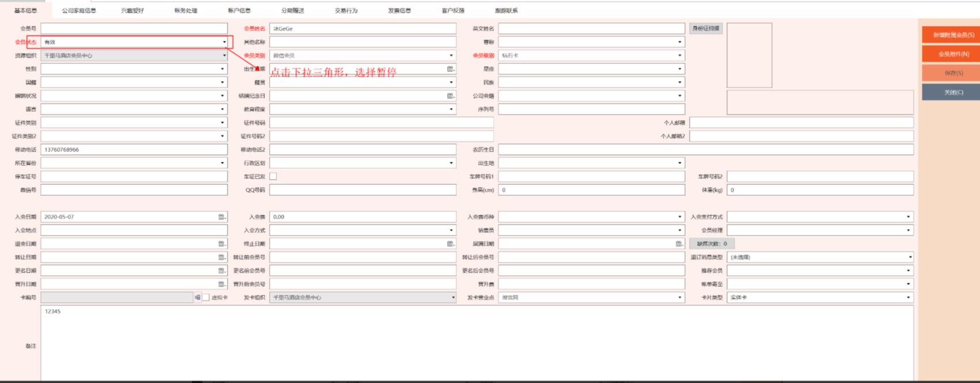Expand the 会员状态 dropdown showing 有效

tap(224, 42)
